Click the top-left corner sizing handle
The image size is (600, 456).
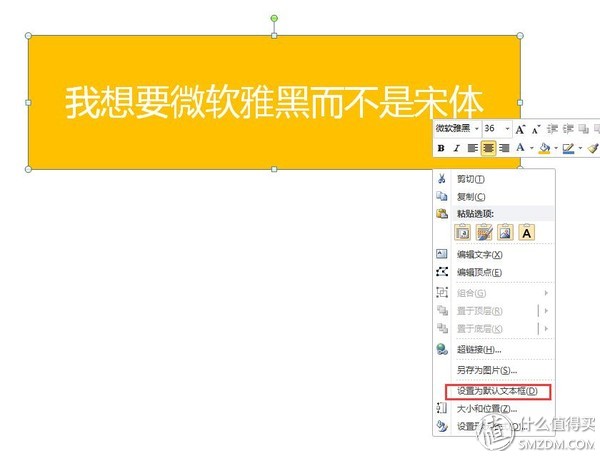coord(28,36)
